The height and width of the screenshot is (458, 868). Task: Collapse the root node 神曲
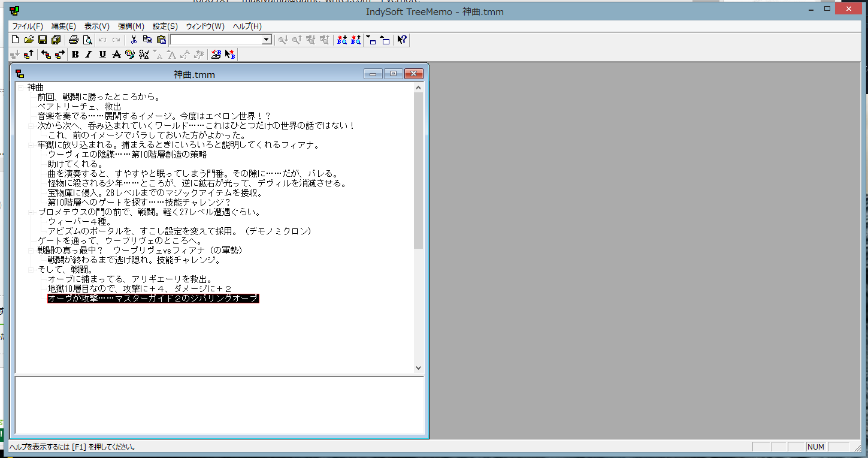pos(20,88)
